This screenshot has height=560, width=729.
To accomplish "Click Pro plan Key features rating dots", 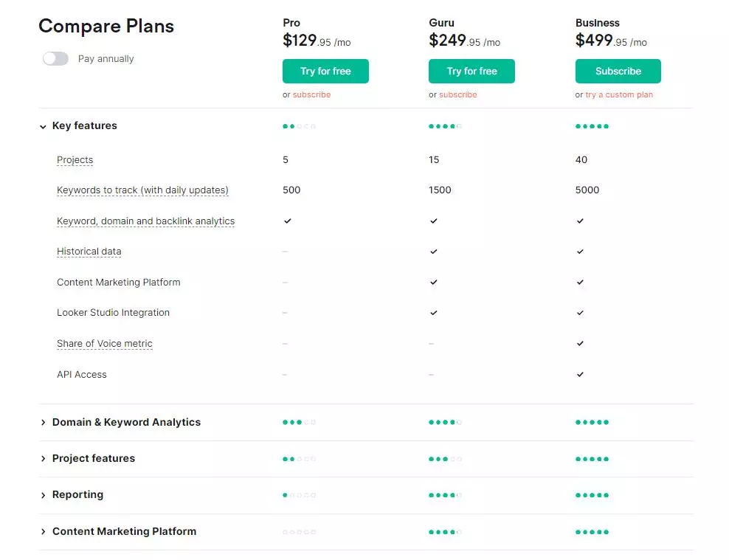I will tap(299, 126).
